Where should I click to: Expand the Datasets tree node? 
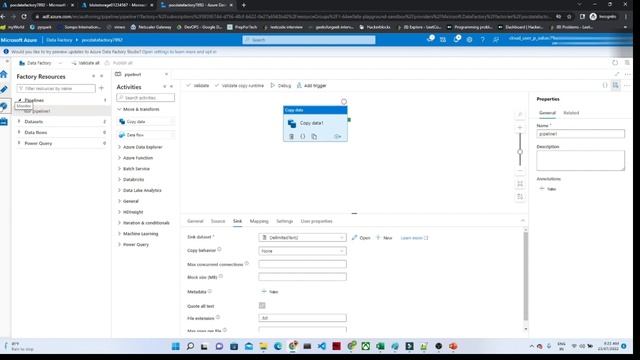tap(19, 122)
